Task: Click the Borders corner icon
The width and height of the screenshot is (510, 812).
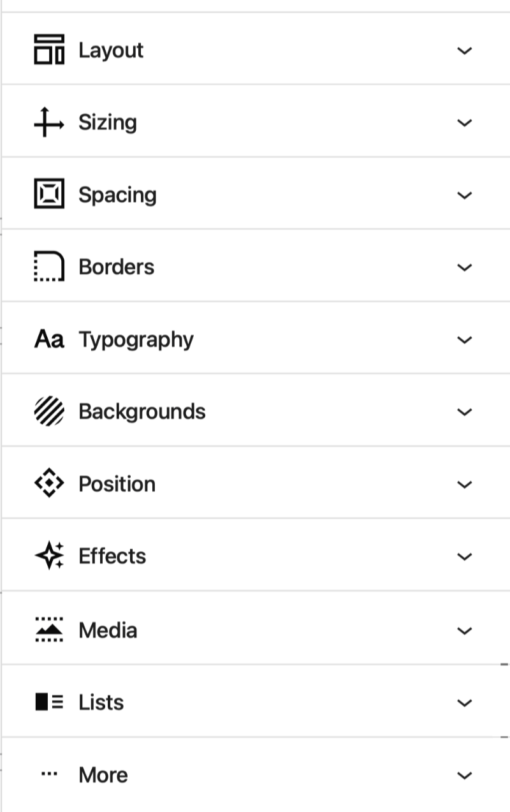Action: 49,267
